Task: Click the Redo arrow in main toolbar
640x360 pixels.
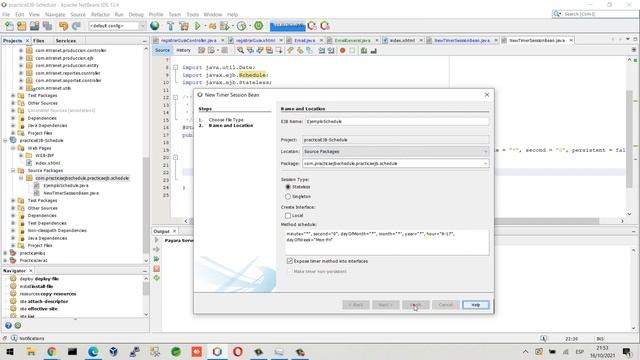Action: 76,26
